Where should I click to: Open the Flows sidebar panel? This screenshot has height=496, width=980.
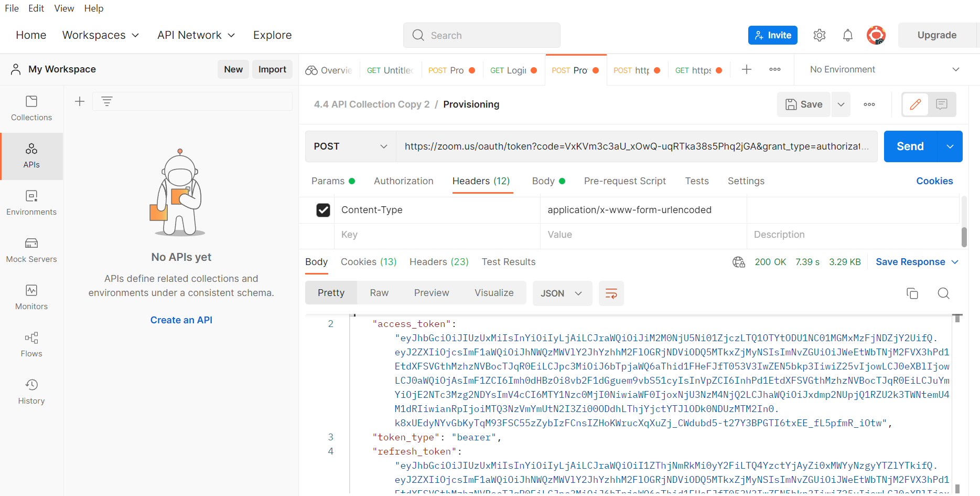31,345
